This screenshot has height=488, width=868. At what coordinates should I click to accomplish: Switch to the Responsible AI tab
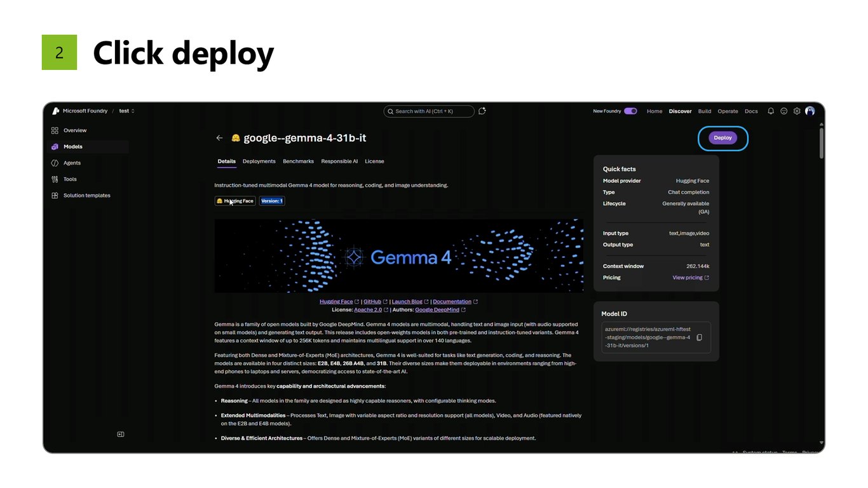pyautogui.click(x=339, y=161)
